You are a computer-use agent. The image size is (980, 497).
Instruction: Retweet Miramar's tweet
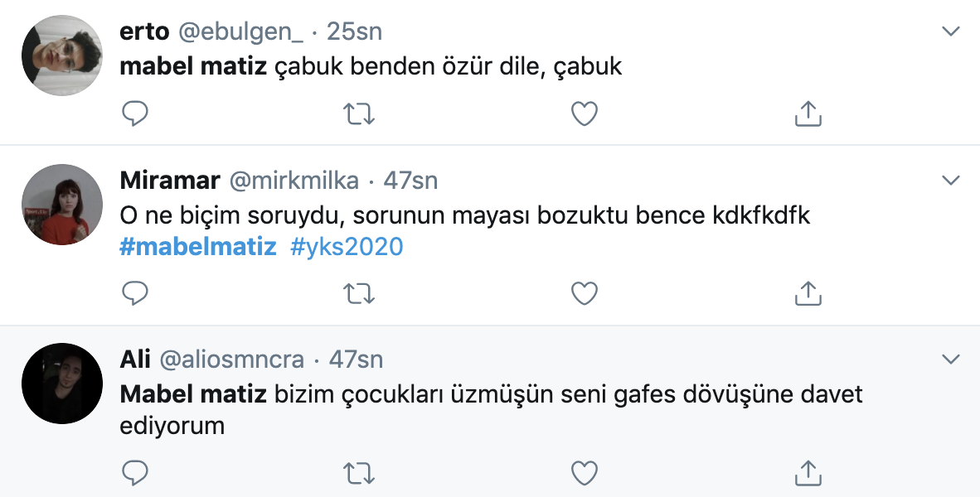click(x=359, y=292)
